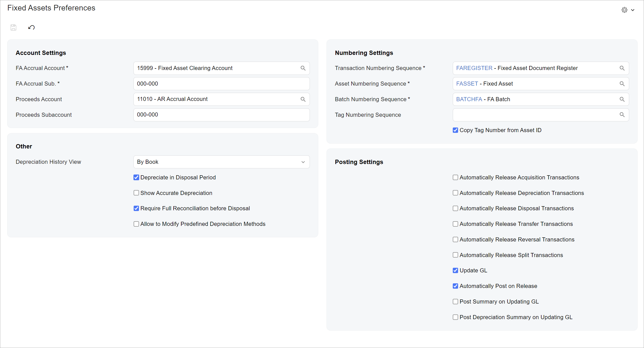Click magnifier in Batch Numbering Sequence field
Image resolution: width=644 pixels, height=348 pixels.
click(622, 99)
